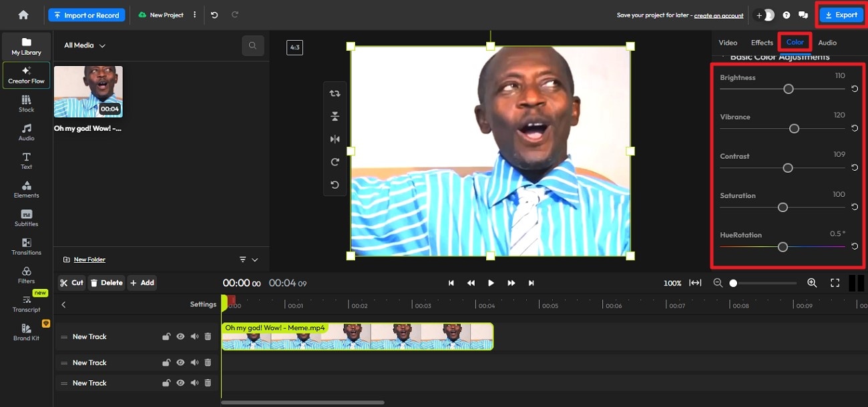Hide the track containing the Meme.mp4 clip
The height and width of the screenshot is (407, 868).
pos(180,337)
